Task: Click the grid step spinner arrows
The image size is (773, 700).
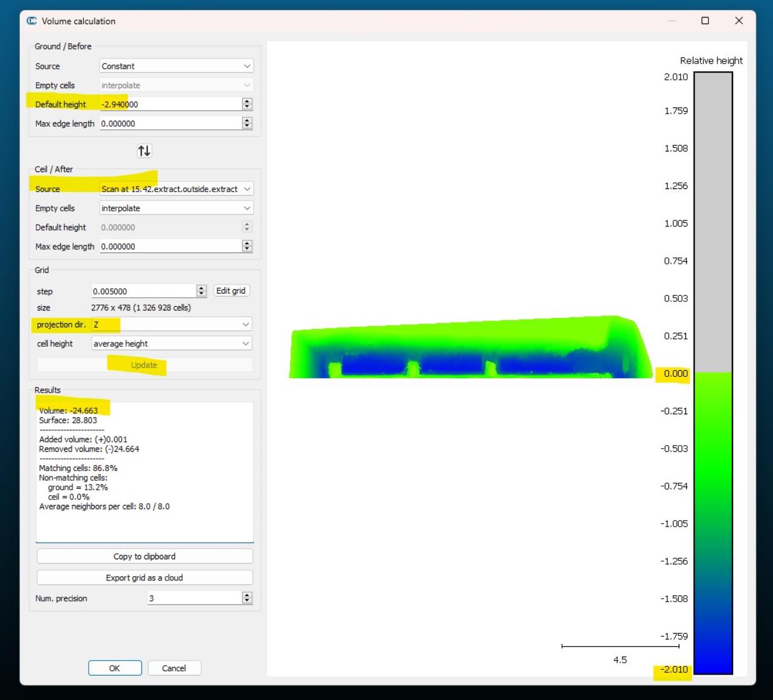Action: point(202,291)
